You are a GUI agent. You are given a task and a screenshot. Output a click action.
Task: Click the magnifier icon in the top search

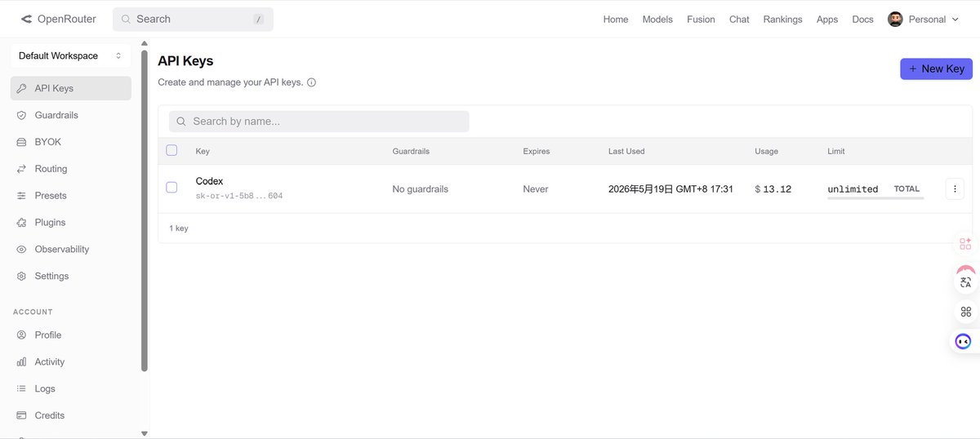click(126, 19)
